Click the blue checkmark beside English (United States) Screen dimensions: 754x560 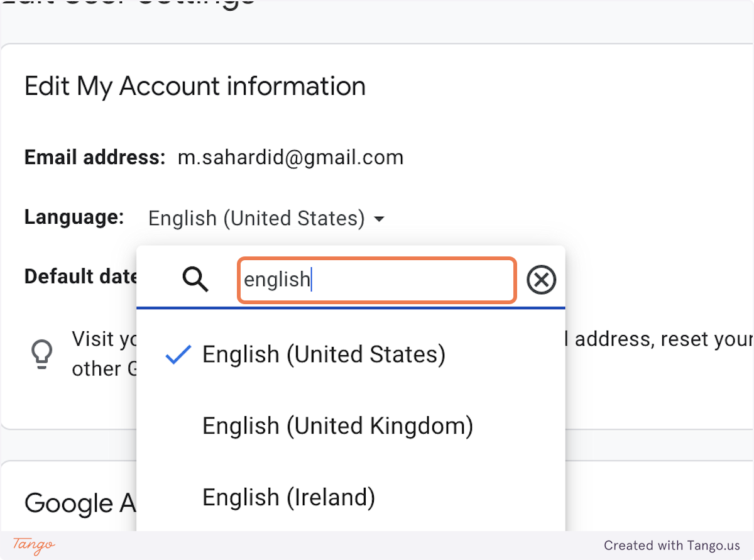click(x=178, y=355)
